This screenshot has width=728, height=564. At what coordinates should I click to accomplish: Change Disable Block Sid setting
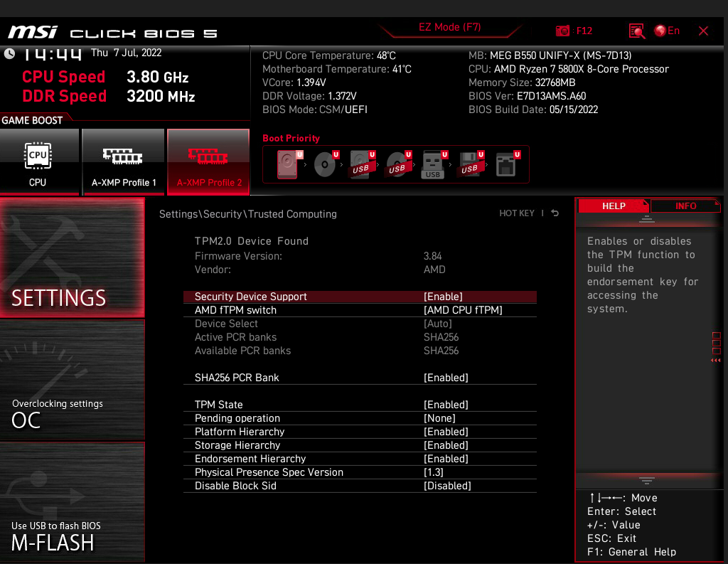coord(360,485)
